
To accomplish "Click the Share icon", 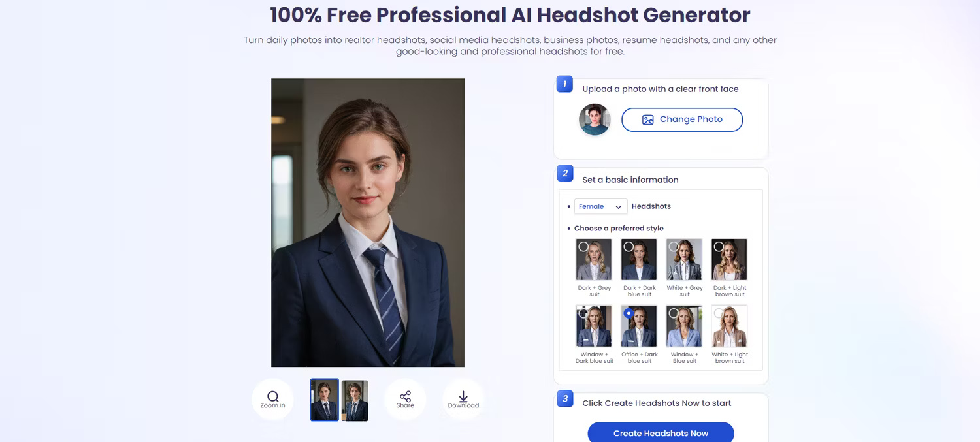I will [x=404, y=396].
